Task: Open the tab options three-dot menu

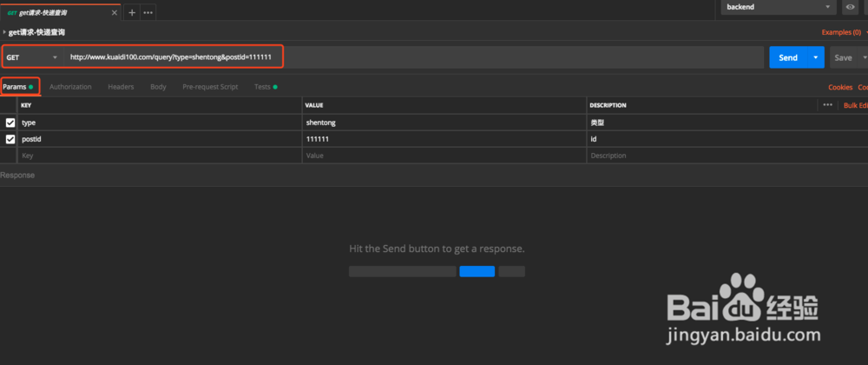Action: 148,13
